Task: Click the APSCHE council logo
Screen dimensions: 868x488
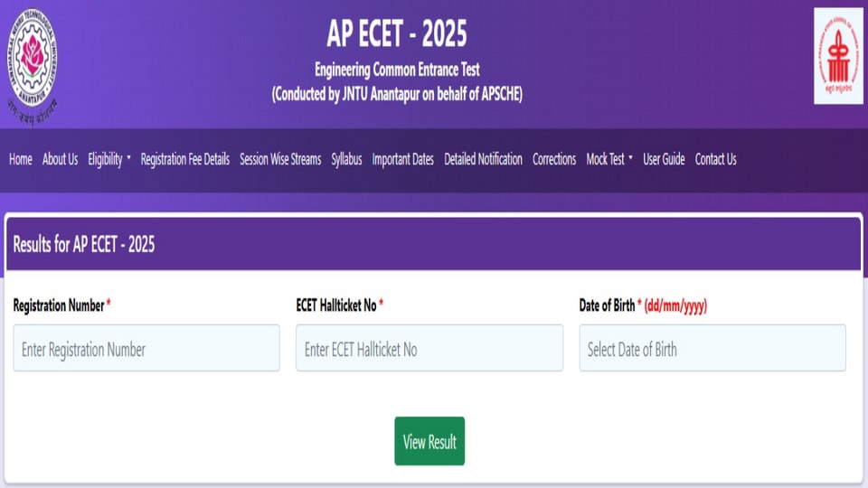Action: tap(838, 56)
